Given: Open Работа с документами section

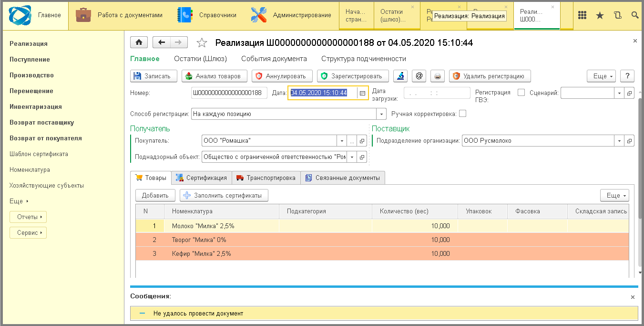Looking at the screenshot, I should (119, 15).
